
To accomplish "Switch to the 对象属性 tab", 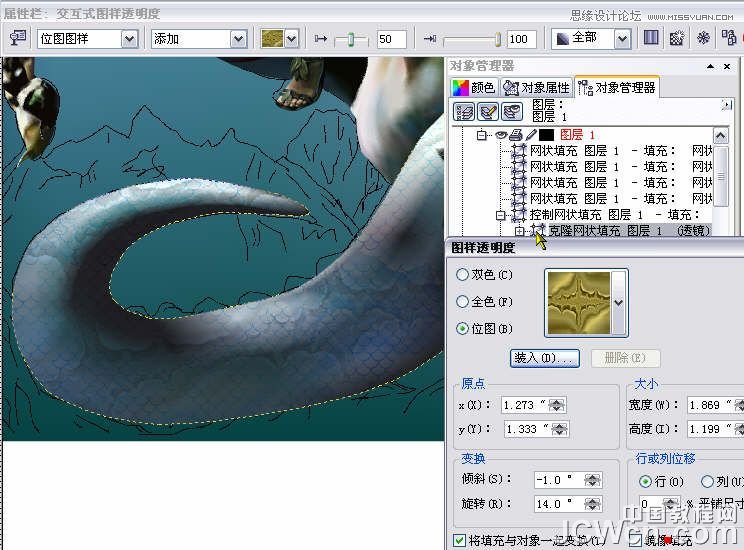I will click(x=536, y=87).
